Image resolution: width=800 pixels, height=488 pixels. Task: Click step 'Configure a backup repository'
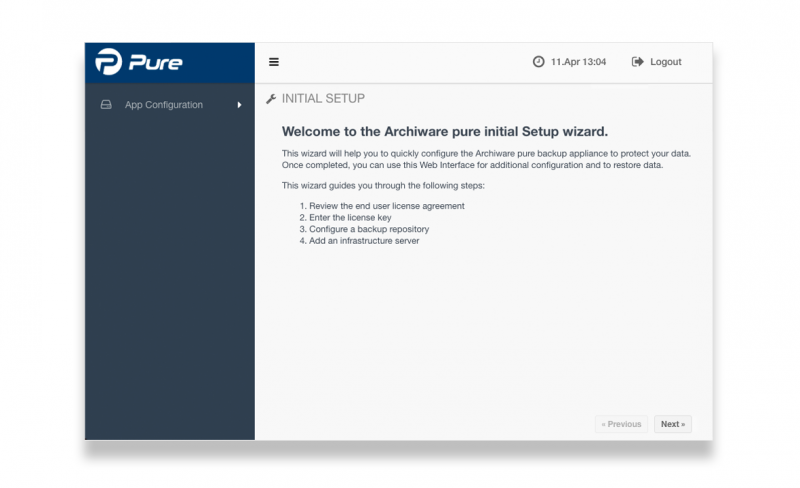369,229
